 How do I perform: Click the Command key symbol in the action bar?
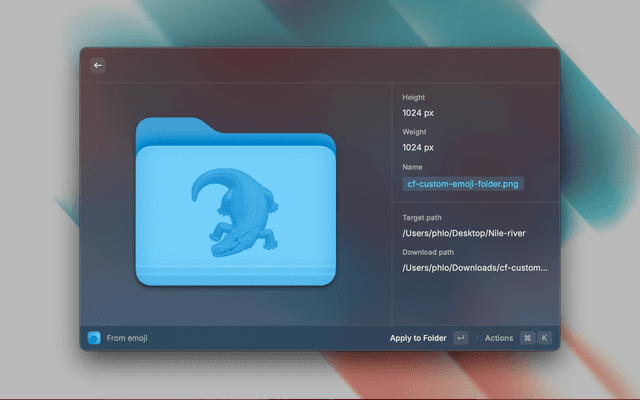coord(527,338)
